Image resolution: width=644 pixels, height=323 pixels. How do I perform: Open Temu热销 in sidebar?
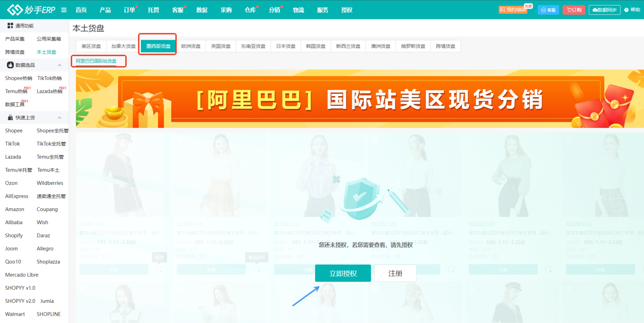[x=16, y=91]
